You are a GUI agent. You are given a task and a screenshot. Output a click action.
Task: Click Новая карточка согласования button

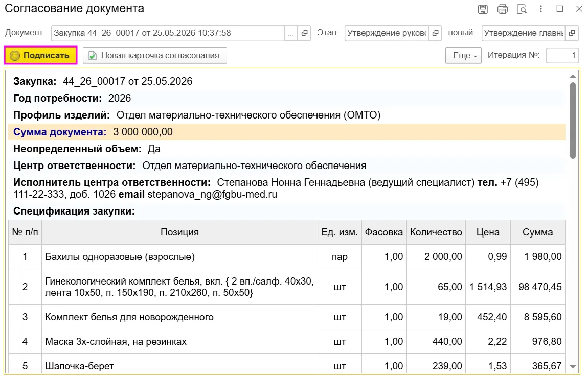154,56
